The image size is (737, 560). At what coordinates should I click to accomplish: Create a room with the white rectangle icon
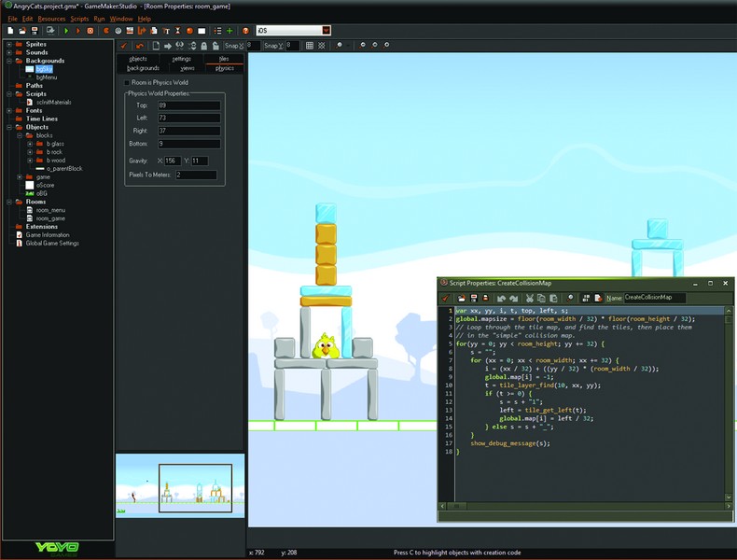pyautogui.click(x=202, y=31)
